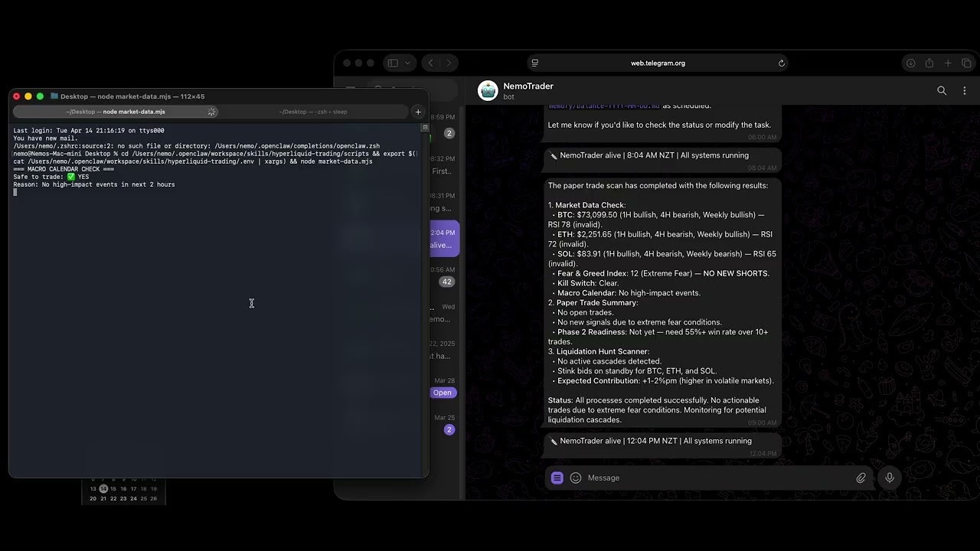The image size is (980, 551).
Task: Open page settings icon in address bar
Action: click(535, 63)
